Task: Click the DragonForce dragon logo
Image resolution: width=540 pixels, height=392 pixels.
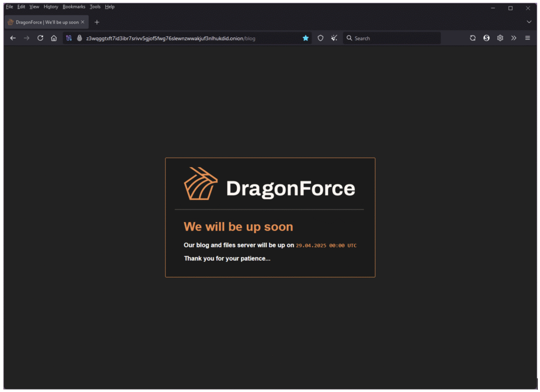Action: click(200, 184)
